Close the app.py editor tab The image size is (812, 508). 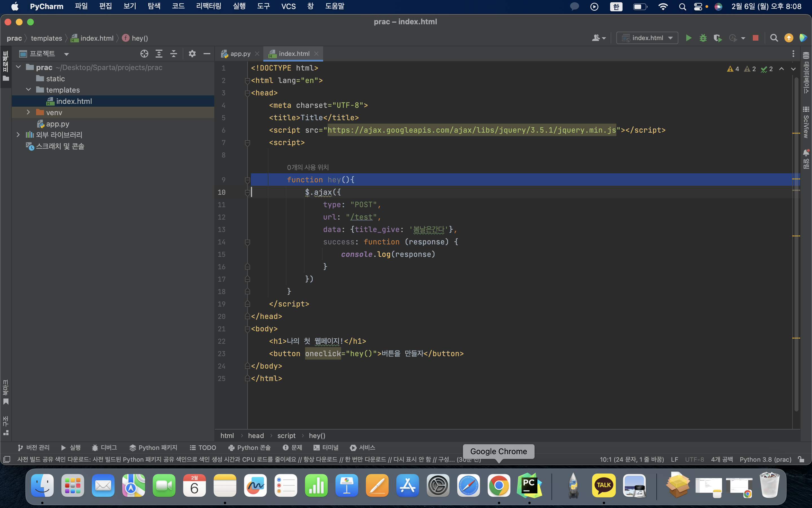click(x=257, y=54)
